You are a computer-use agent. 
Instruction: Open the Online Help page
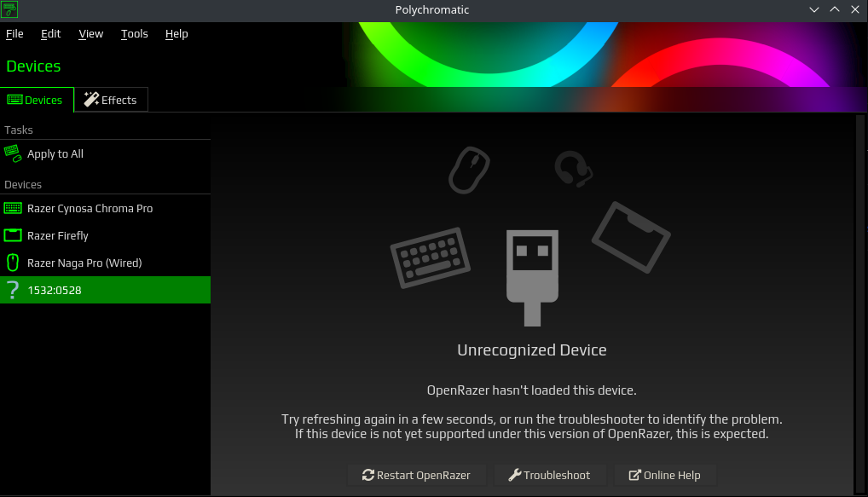coord(665,475)
